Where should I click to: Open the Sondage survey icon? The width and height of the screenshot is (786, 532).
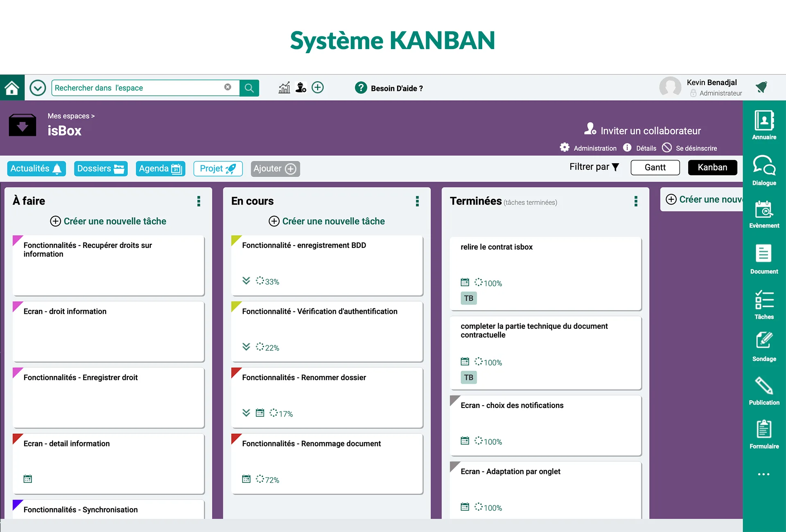click(x=764, y=340)
